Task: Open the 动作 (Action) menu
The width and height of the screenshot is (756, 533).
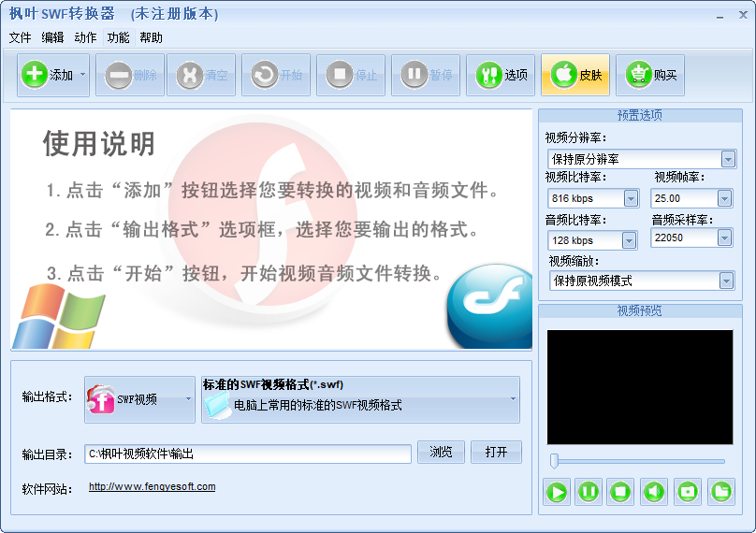Action: pyautogui.click(x=85, y=37)
